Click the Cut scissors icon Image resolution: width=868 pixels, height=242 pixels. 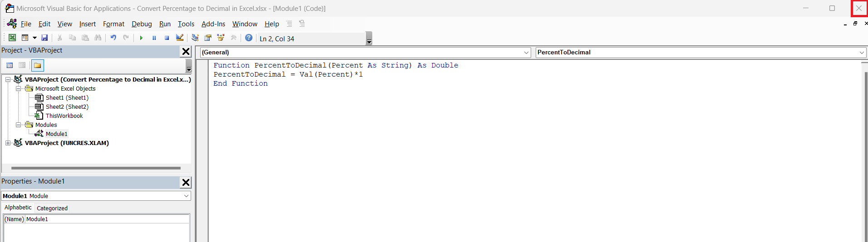click(59, 38)
